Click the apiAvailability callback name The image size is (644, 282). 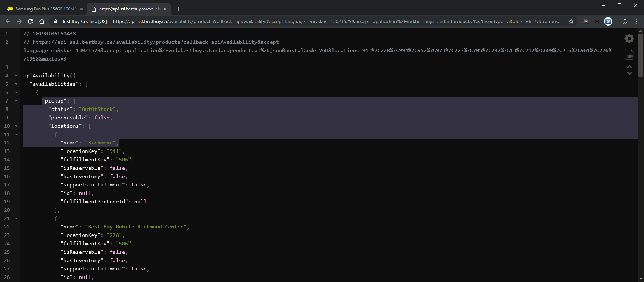coord(47,76)
